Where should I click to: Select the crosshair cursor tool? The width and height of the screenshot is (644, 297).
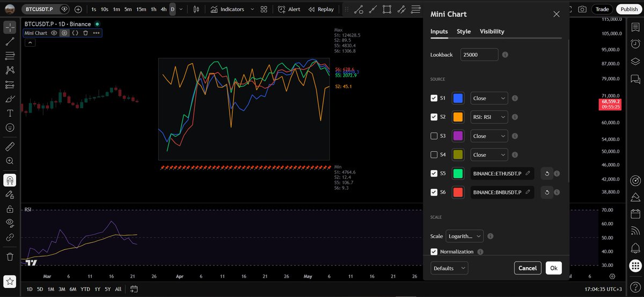(x=10, y=27)
